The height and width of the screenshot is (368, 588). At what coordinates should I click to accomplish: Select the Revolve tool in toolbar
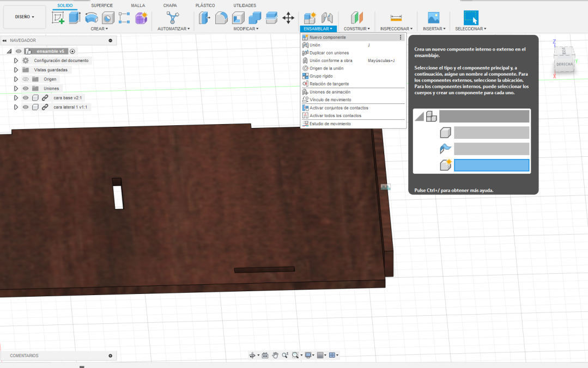(x=92, y=18)
